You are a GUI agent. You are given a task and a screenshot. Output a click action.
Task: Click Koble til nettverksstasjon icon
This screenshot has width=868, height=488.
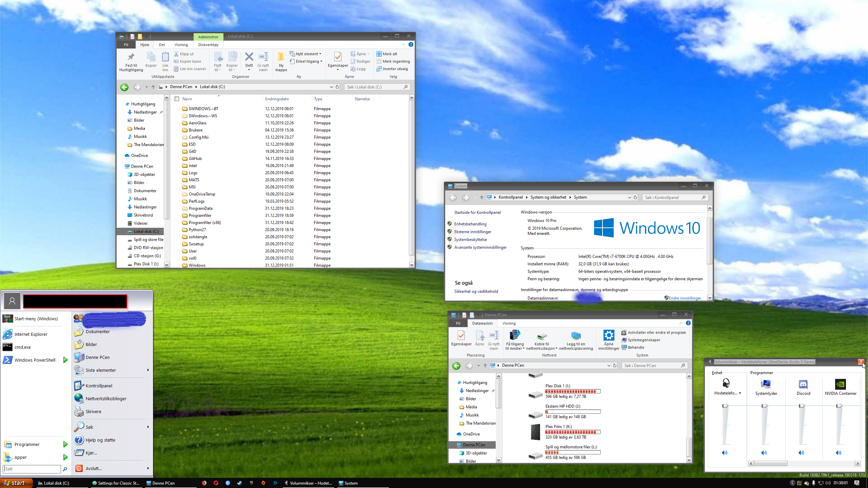(x=541, y=337)
